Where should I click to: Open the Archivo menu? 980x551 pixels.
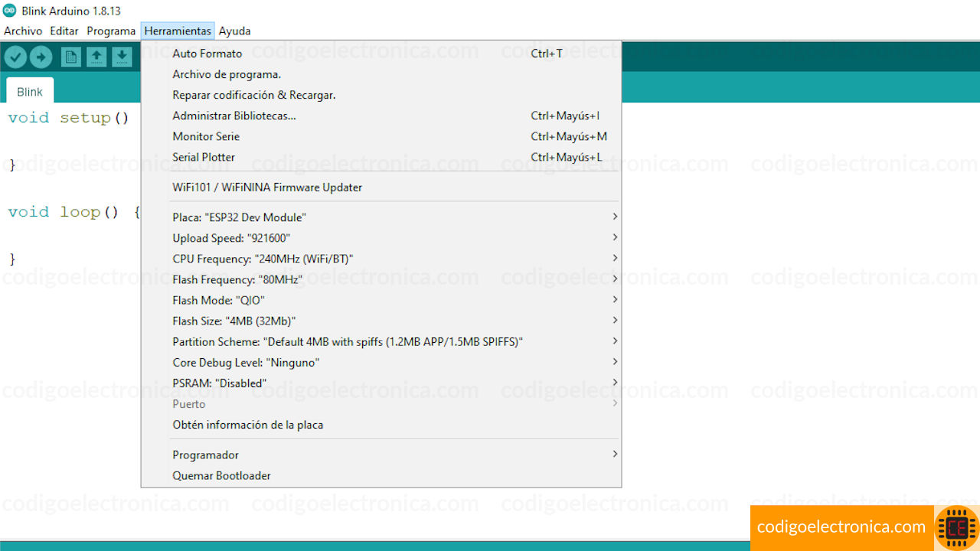pyautogui.click(x=23, y=31)
